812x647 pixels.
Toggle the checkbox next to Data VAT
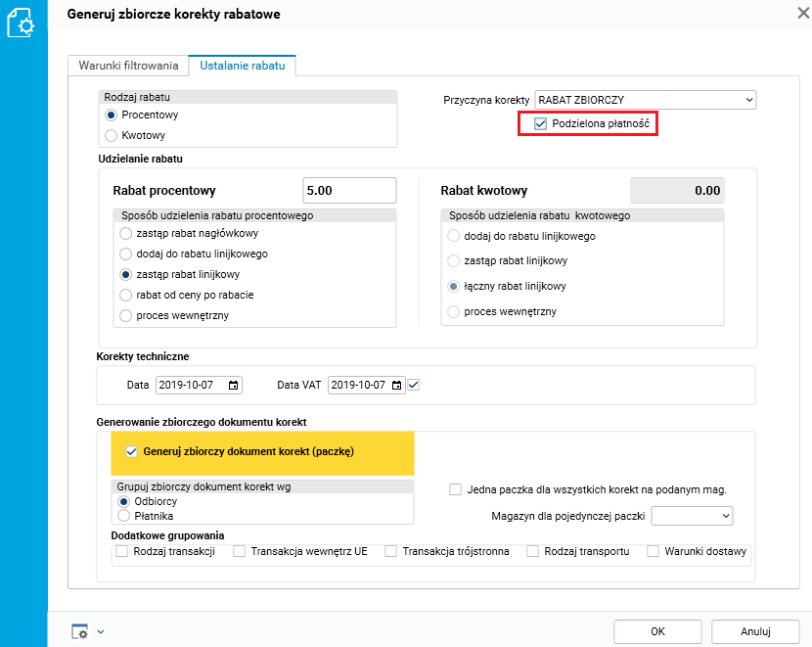413,386
